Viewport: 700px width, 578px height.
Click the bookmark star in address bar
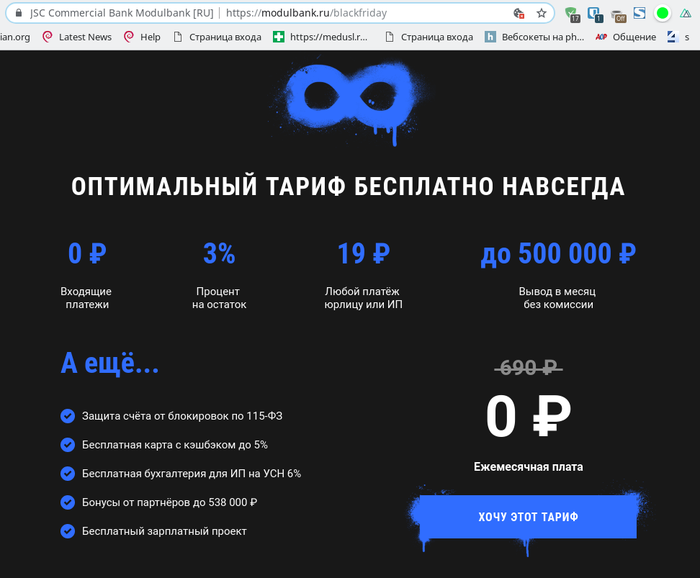(541, 14)
